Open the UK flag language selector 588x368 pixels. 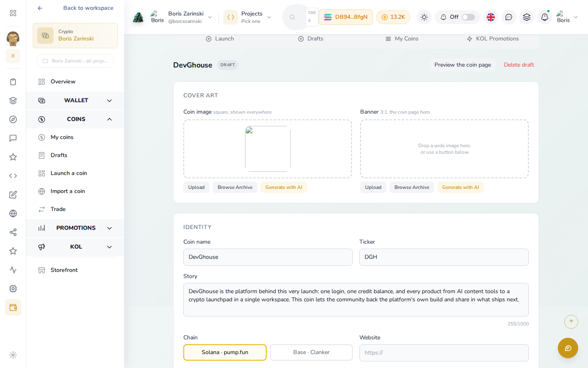[491, 17]
